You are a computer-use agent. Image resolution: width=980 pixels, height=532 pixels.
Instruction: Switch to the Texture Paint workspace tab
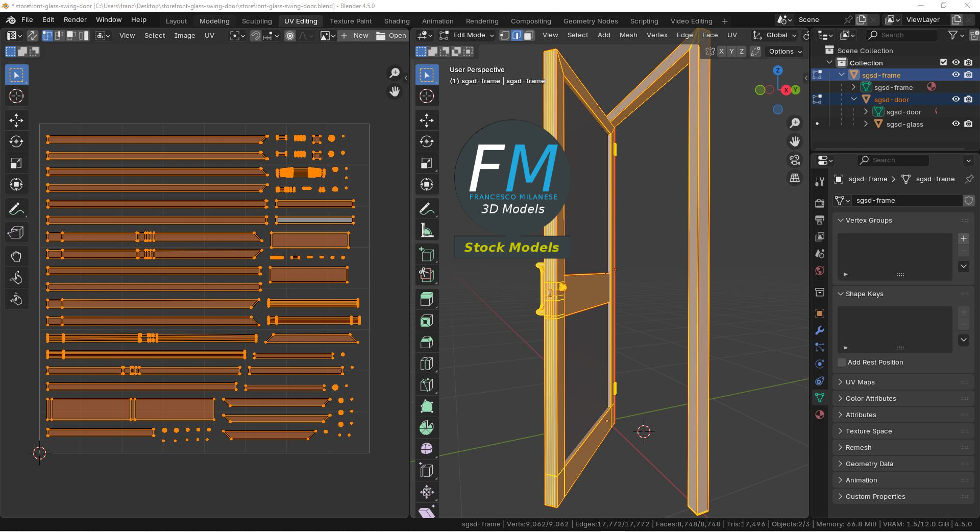tap(351, 21)
